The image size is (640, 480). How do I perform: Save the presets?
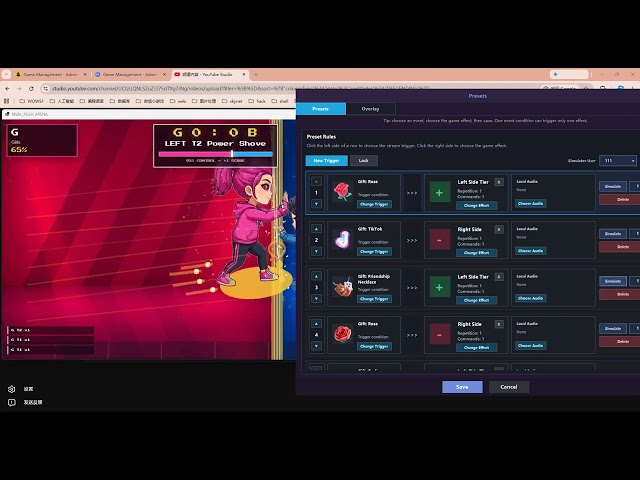(x=462, y=387)
